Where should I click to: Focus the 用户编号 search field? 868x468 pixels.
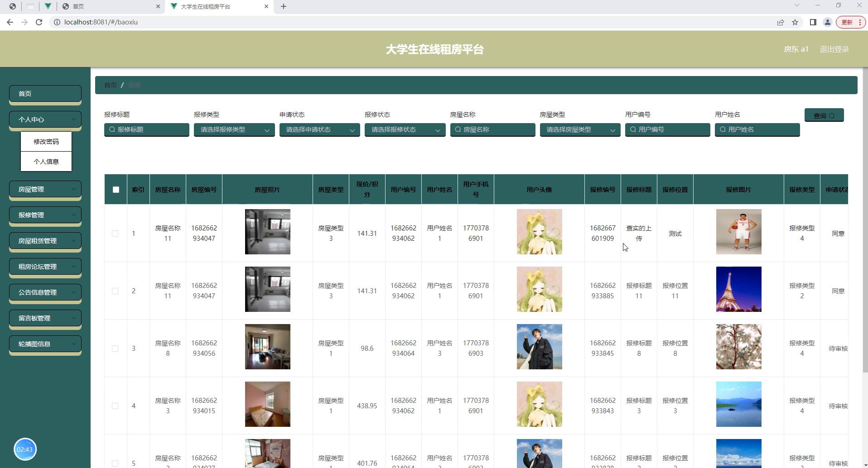pyautogui.click(x=668, y=129)
